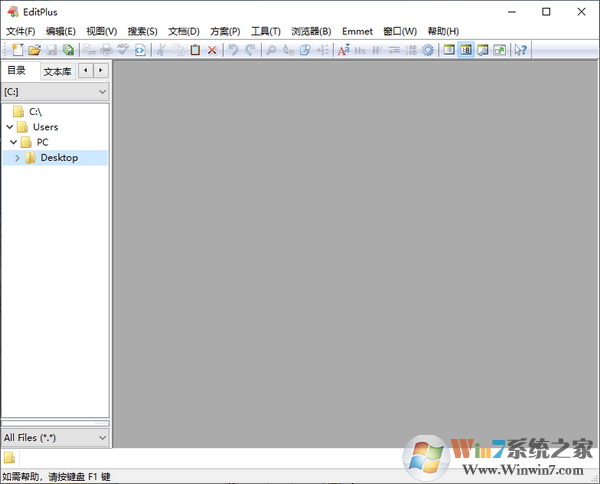Toggle the W word wrap icon
This screenshot has height=484, width=600.
point(377,50)
